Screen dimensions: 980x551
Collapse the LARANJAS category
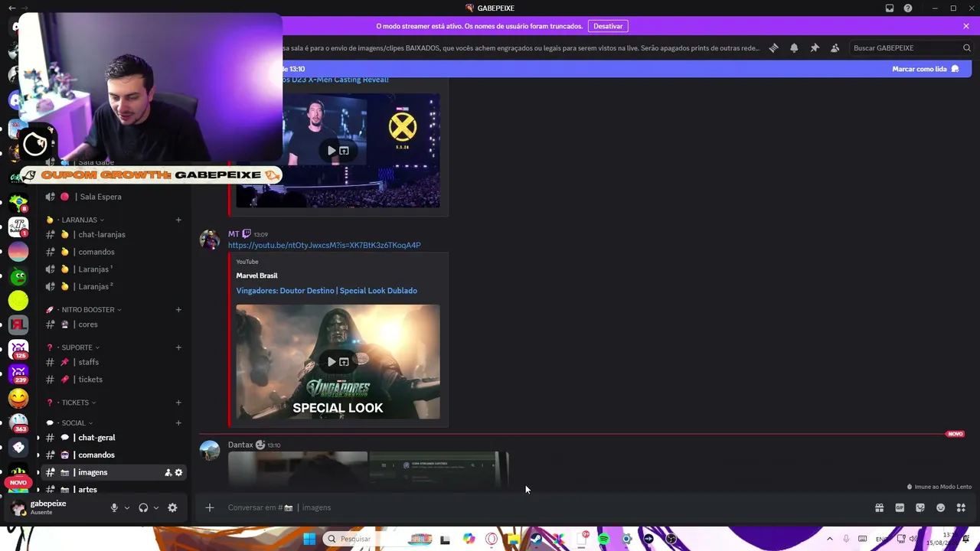click(80, 220)
